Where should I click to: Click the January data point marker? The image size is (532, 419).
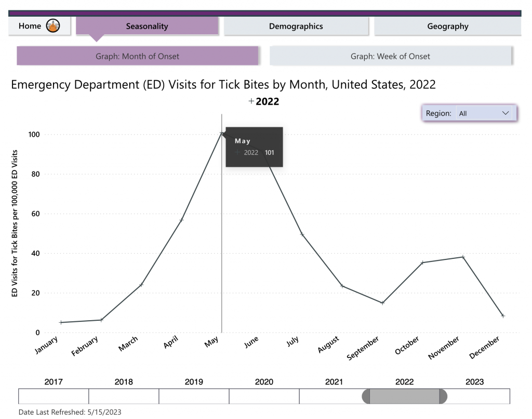61,322
